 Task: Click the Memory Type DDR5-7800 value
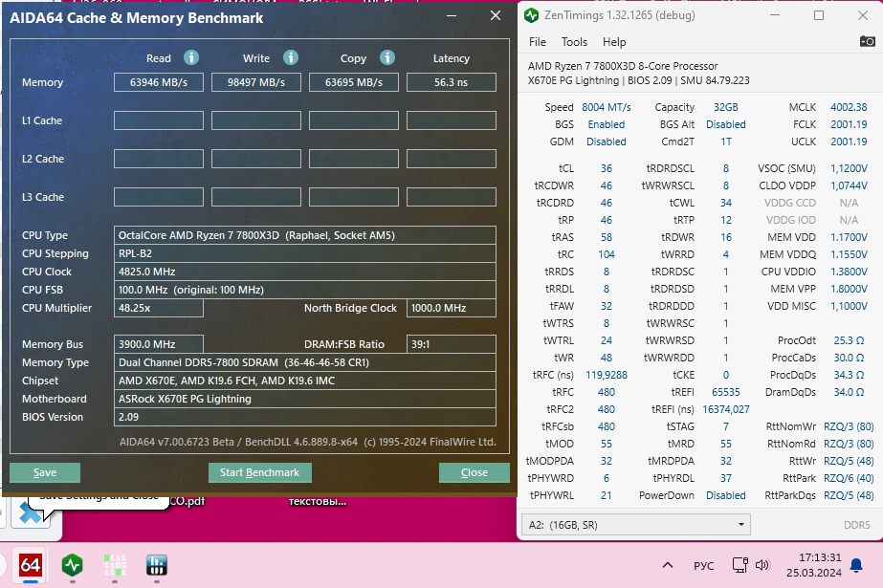(304, 362)
